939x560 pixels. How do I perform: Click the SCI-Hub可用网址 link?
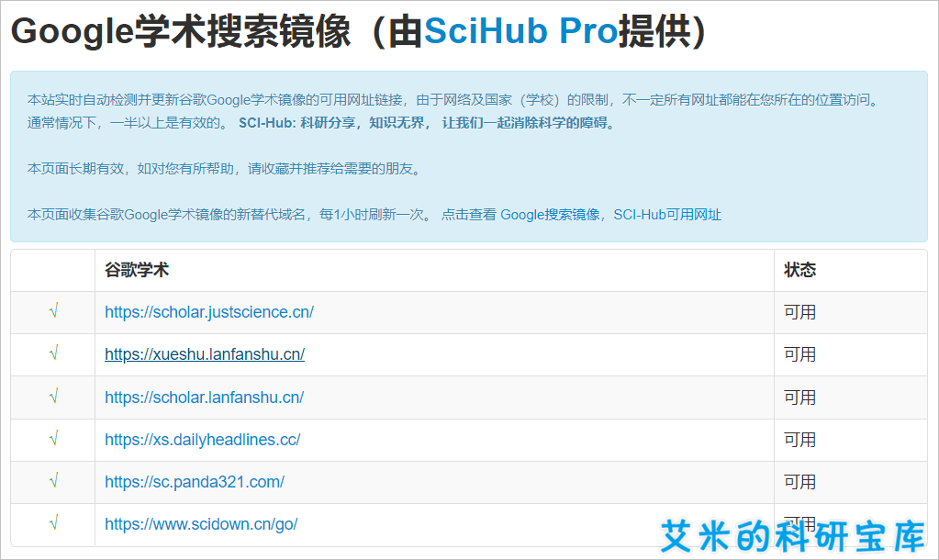tap(667, 215)
